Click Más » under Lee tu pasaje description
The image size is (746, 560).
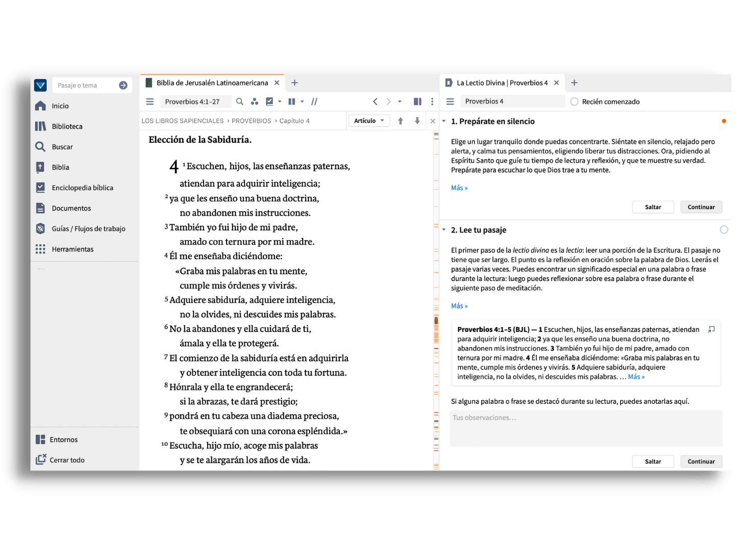[x=459, y=306]
